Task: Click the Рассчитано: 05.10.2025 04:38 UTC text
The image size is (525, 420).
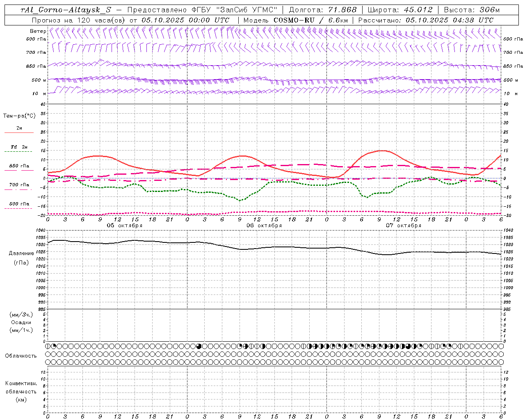Action: 426,20
